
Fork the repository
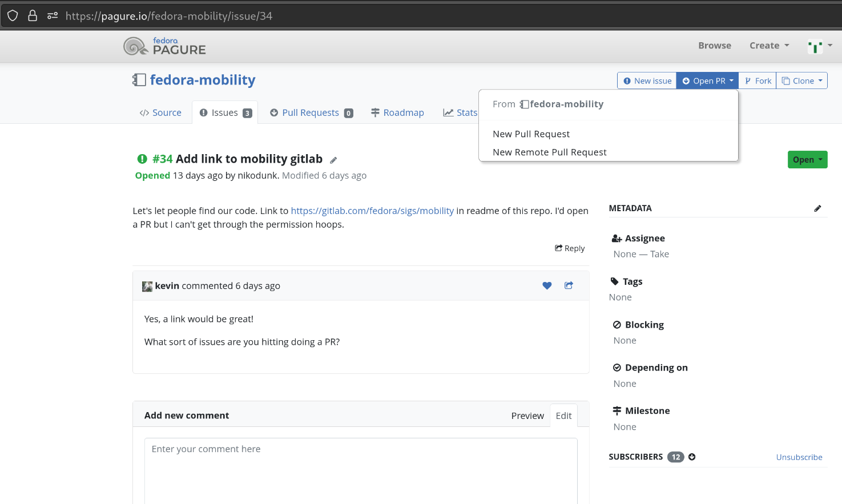(x=758, y=80)
